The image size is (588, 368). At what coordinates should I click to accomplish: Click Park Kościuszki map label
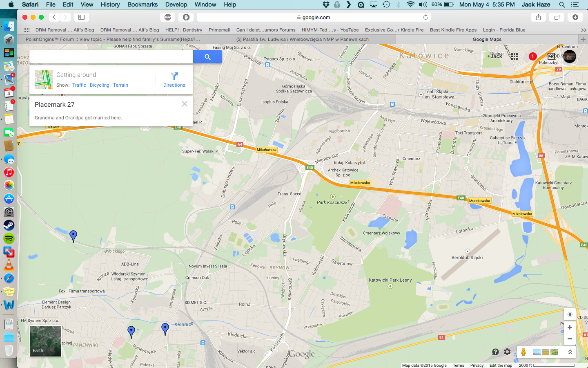pyautogui.click(x=333, y=202)
